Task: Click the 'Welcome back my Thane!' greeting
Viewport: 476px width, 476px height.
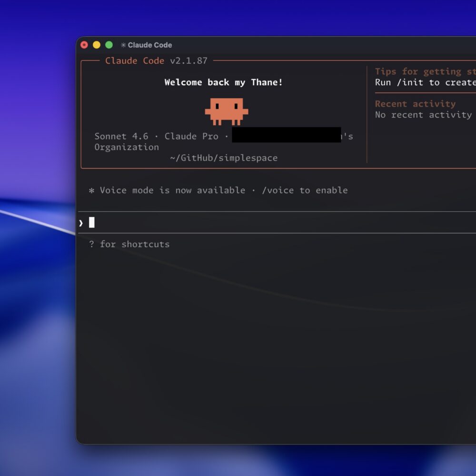Action: tap(224, 82)
